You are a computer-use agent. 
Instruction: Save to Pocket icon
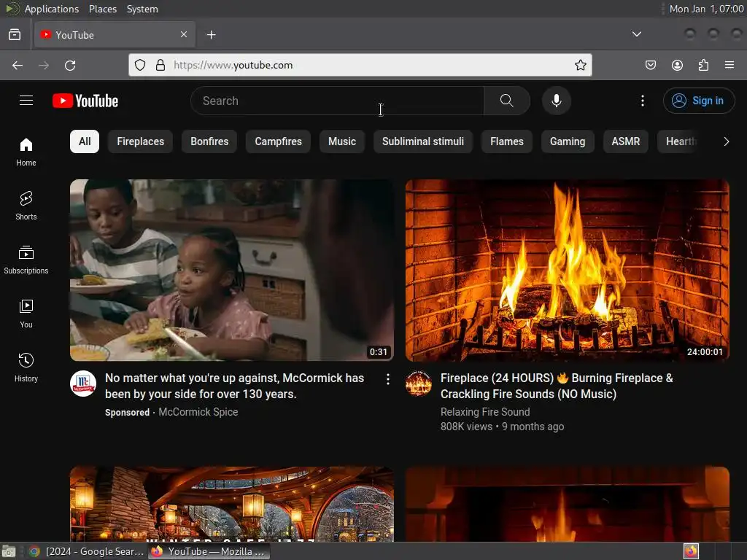click(651, 65)
